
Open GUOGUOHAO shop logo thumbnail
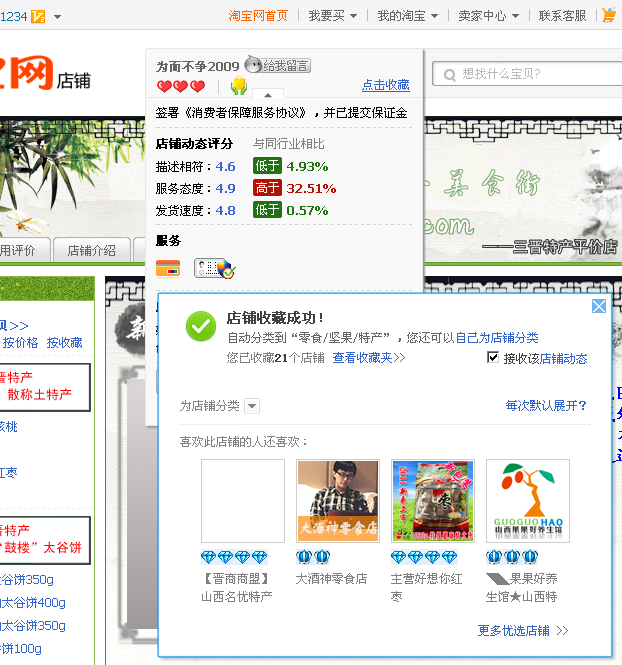click(528, 501)
